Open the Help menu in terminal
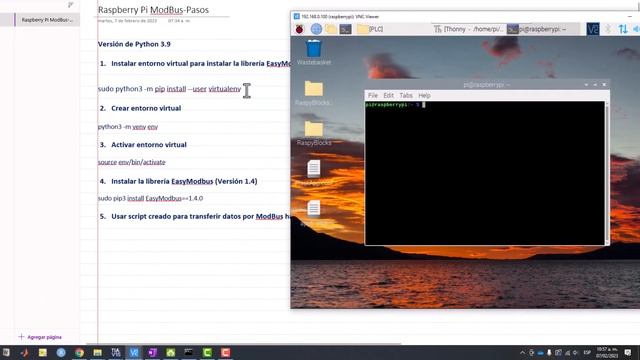This screenshot has height=360, width=640. tap(424, 95)
